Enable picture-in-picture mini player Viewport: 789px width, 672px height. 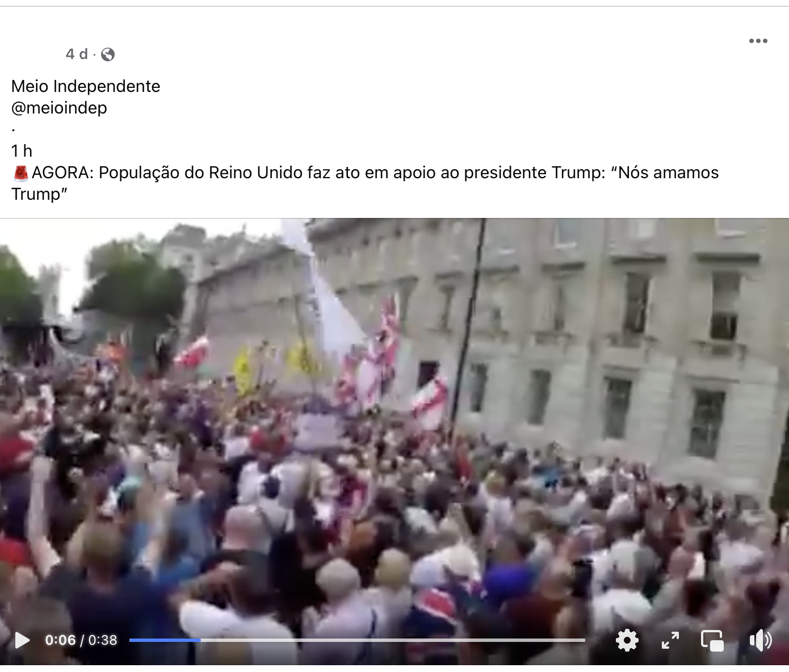[x=712, y=640]
